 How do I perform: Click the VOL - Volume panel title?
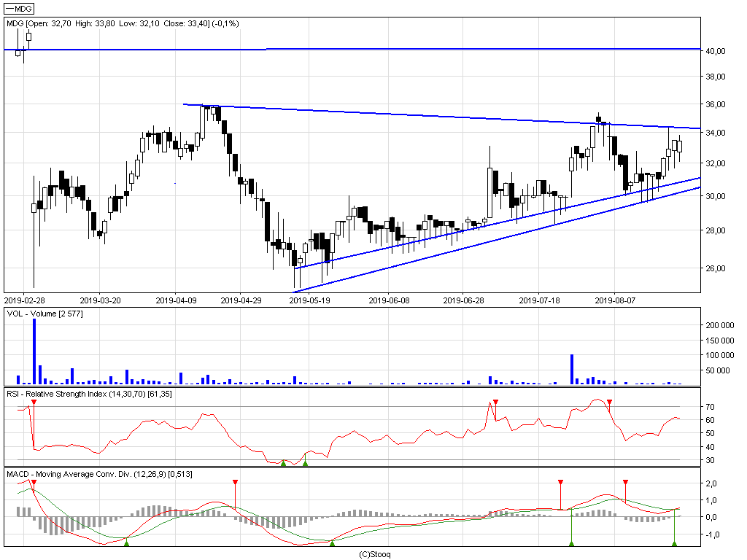click(44, 314)
